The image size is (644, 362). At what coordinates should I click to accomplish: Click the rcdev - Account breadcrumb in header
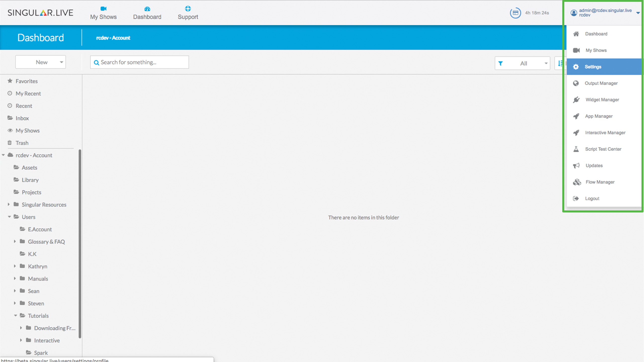pos(113,38)
